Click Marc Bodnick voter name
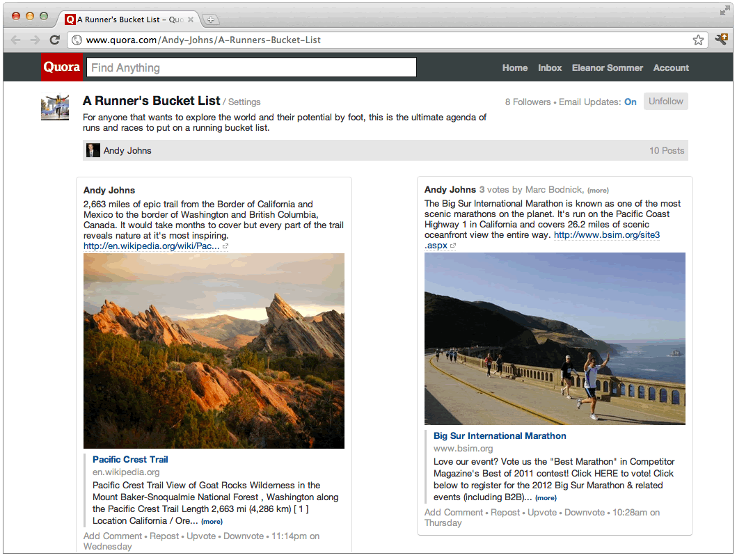The height and width of the screenshot is (560, 737). [554, 189]
